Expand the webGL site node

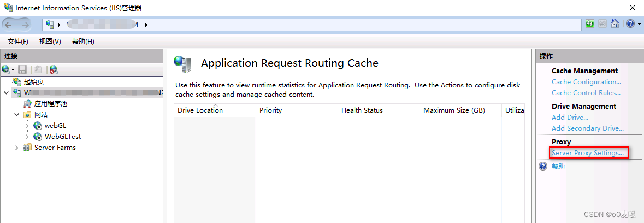[27, 126]
